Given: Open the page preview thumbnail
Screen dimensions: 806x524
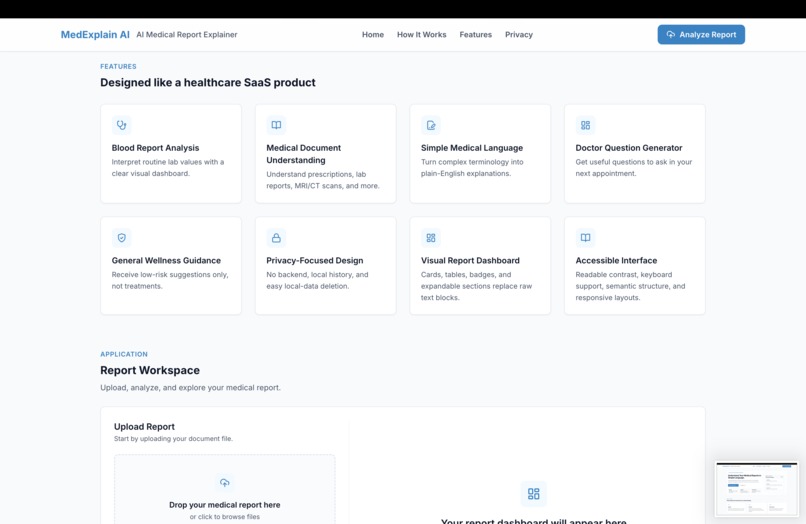Looking at the screenshot, I should 757,489.
